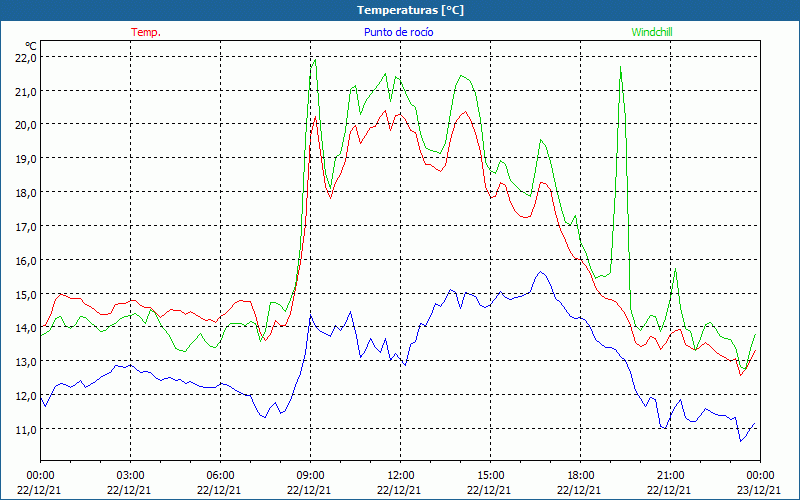Click the 17,0 y-axis value
The image size is (800, 500).
click(x=26, y=227)
